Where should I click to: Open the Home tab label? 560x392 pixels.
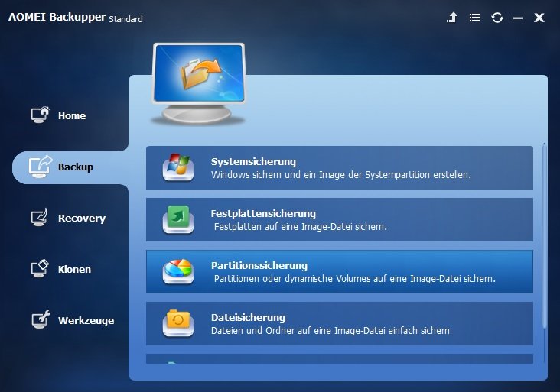(x=72, y=116)
